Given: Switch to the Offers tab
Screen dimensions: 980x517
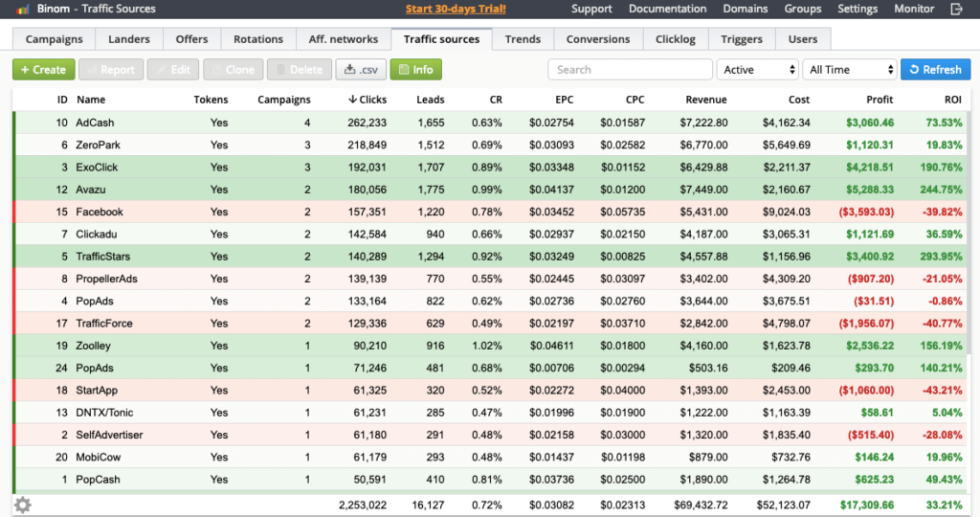Looking at the screenshot, I should click(191, 38).
